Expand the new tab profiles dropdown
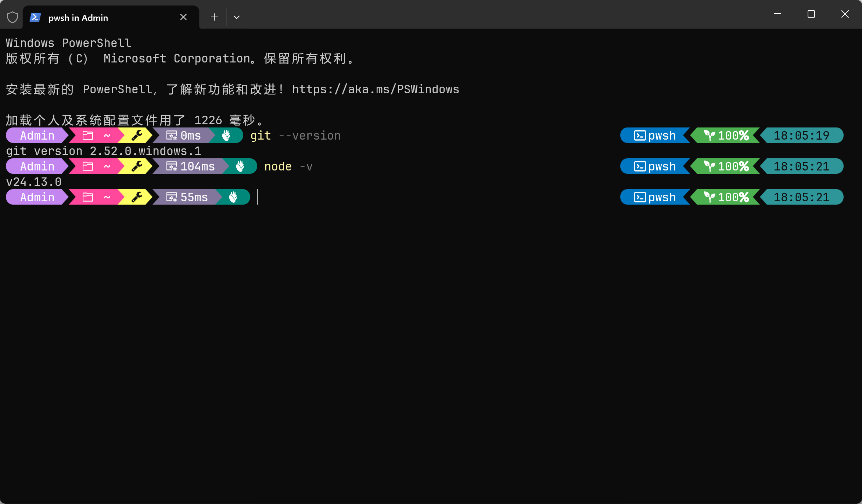862x504 pixels. point(237,17)
